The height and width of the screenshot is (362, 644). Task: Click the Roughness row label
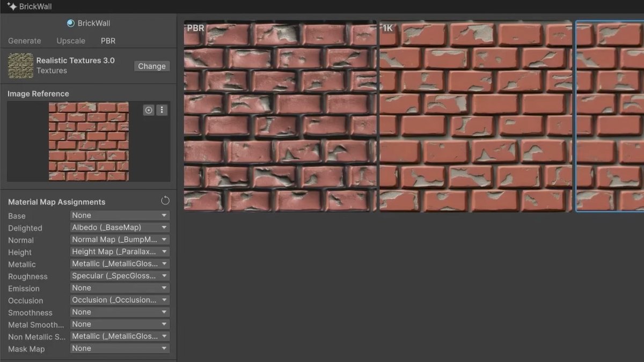(x=28, y=276)
